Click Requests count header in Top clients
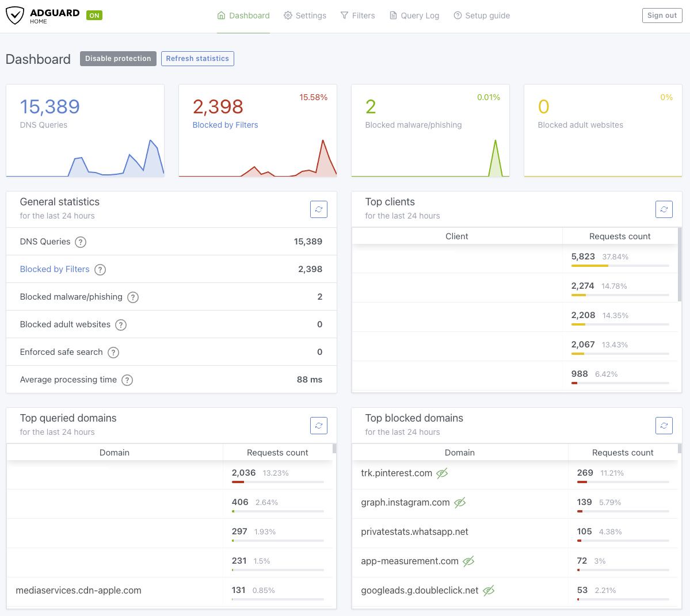Viewport: 690px width, 616px height. 620,236
